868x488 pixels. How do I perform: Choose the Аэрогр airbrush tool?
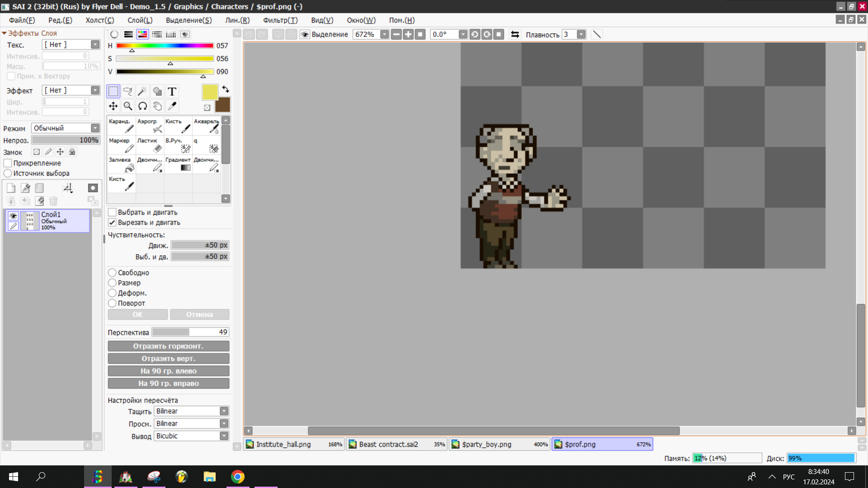point(150,126)
